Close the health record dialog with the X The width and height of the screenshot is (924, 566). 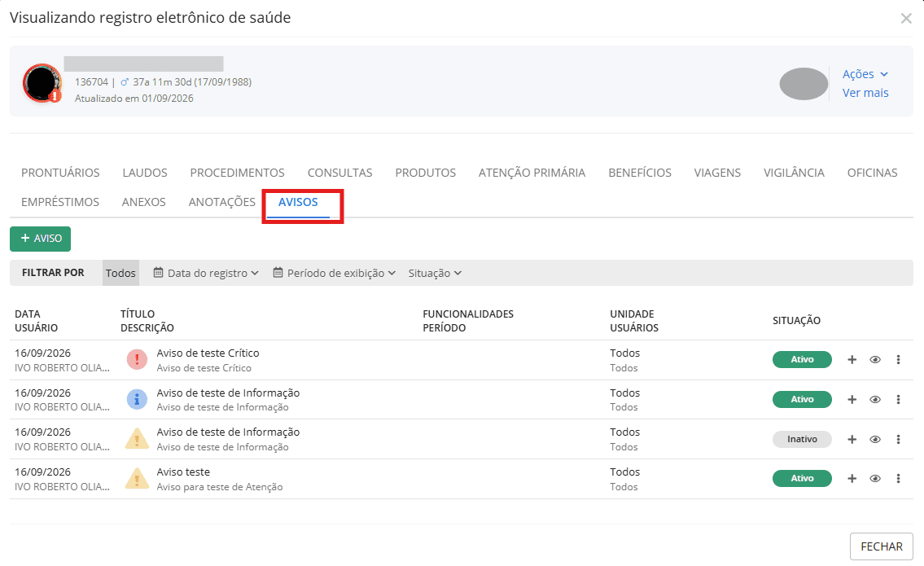coord(906,18)
